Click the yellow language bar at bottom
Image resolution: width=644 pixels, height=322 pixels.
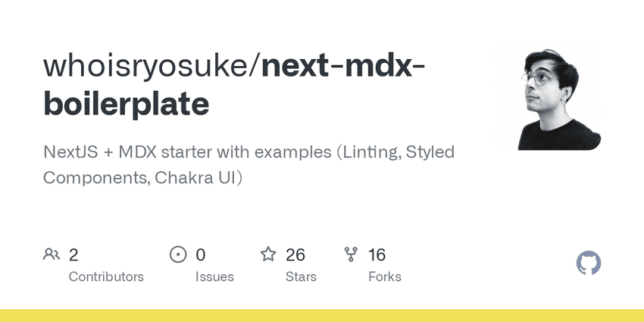click(322, 315)
